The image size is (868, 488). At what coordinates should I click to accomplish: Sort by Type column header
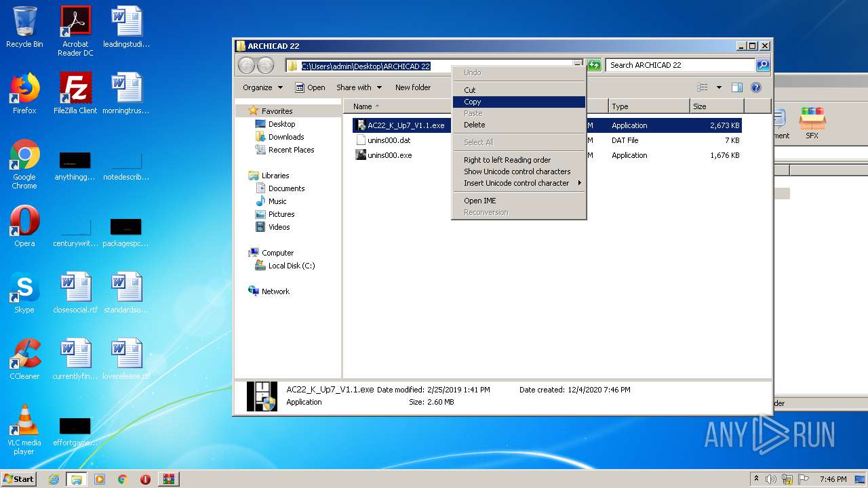click(648, 106)
